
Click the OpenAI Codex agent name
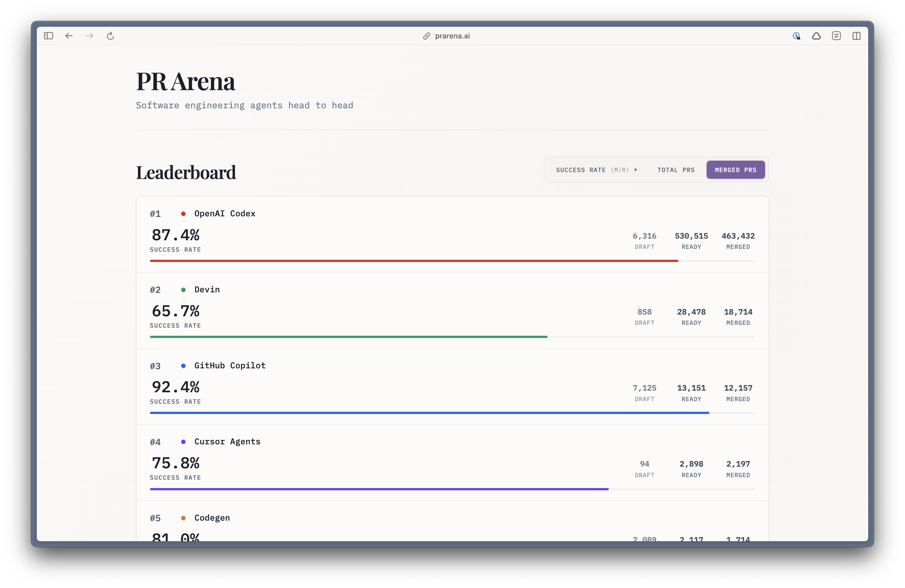(225, 214)
